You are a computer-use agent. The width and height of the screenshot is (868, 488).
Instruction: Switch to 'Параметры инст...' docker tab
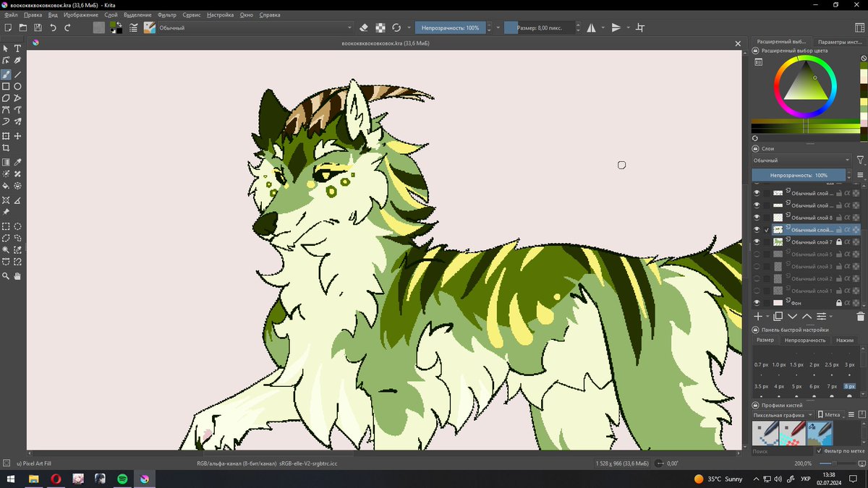841,42
